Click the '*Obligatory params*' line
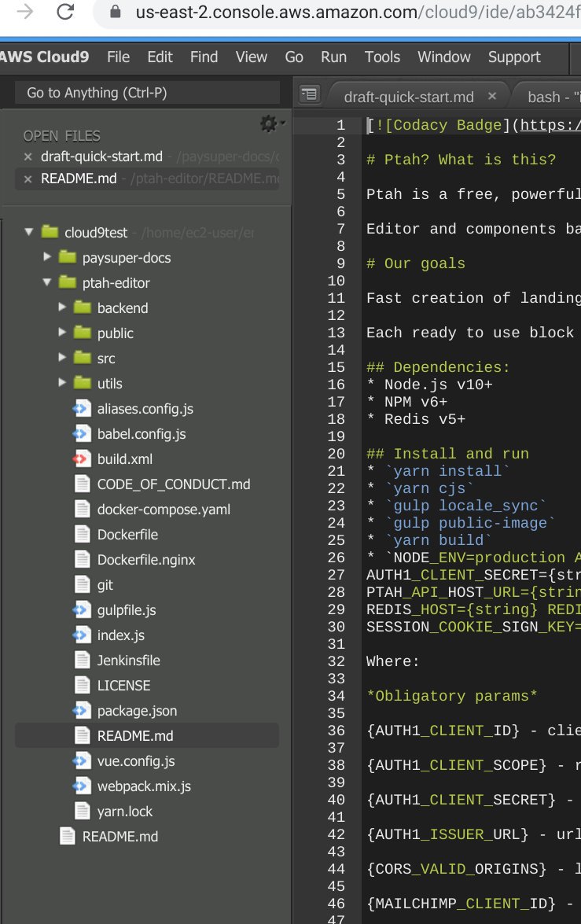 point(451,696)
